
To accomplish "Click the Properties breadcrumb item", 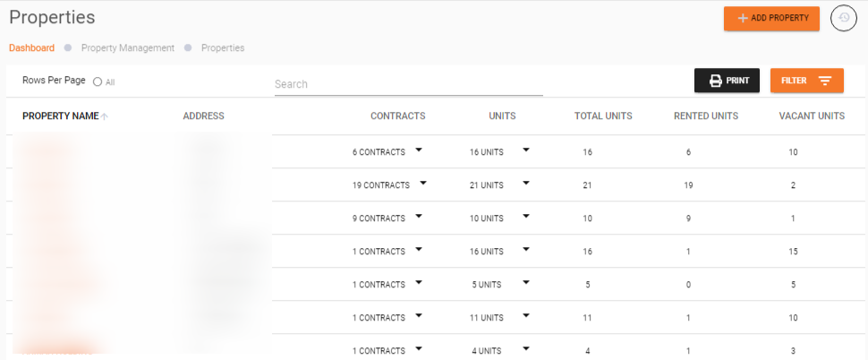I will pos(222,47).
